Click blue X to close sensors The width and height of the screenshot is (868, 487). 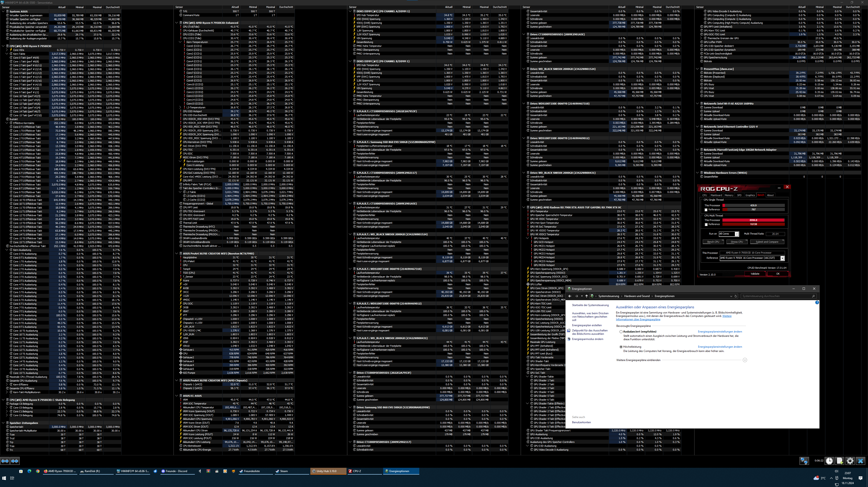861,461
